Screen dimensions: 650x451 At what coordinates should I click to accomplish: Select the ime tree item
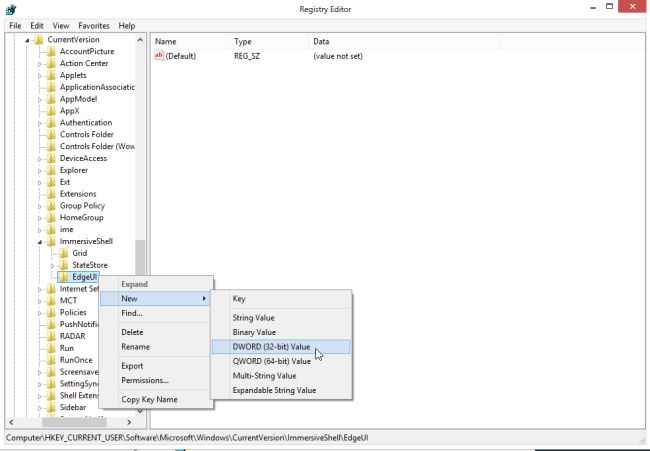pyautogui.click(x=66, y=230)
